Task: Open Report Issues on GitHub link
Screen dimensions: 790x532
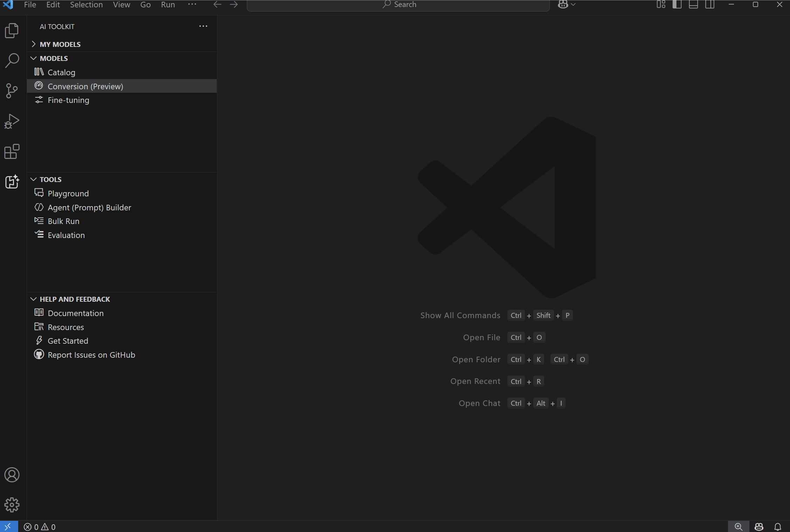Action: click(x=91, y=355)
